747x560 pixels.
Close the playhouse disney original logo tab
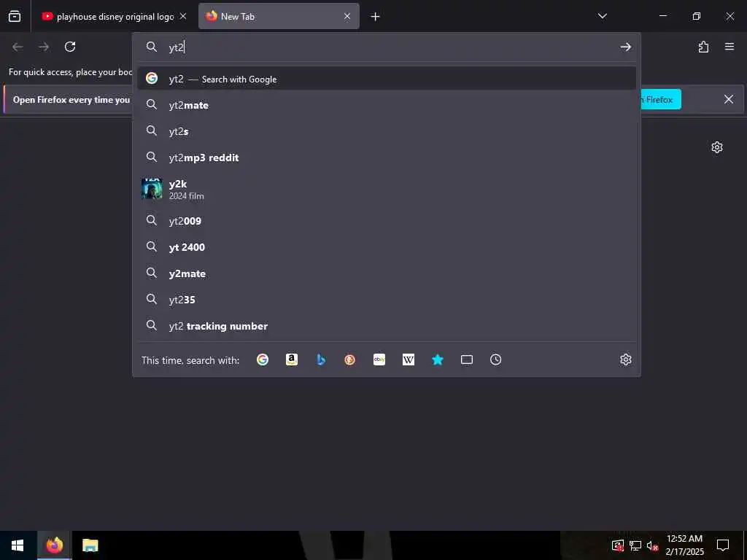pos(183,16)
